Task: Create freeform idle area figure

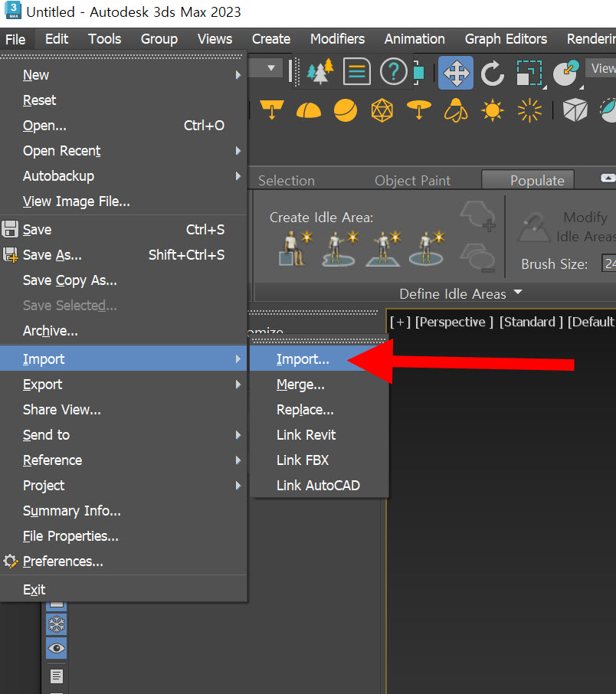Action: (340, 248)
